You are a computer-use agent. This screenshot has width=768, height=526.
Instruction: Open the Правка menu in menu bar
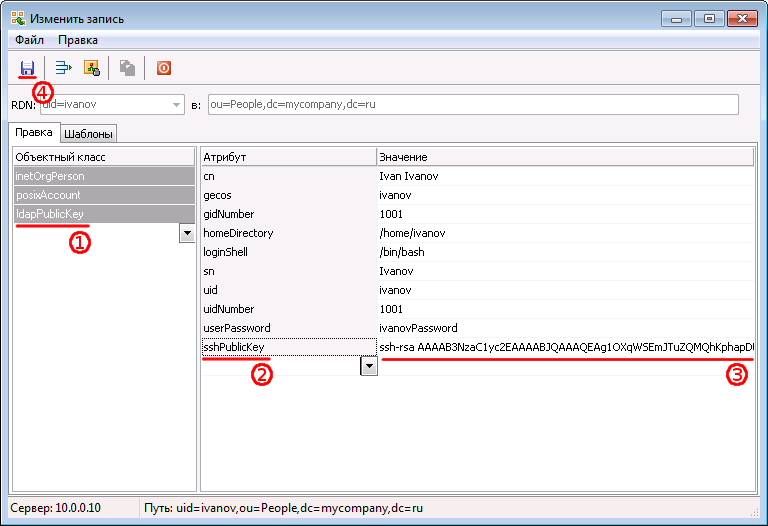click(78, 40)
